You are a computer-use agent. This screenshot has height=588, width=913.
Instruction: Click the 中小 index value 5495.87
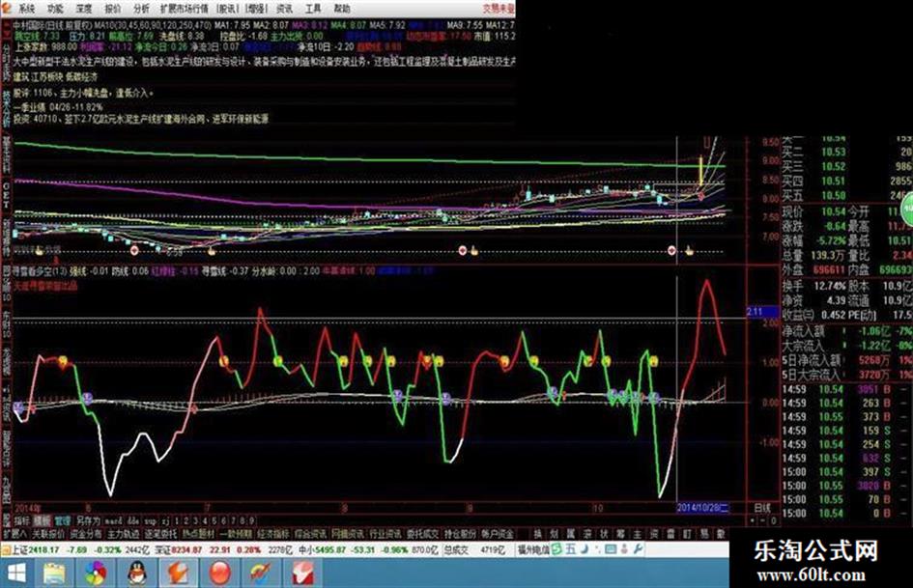(x=330, y=549)
